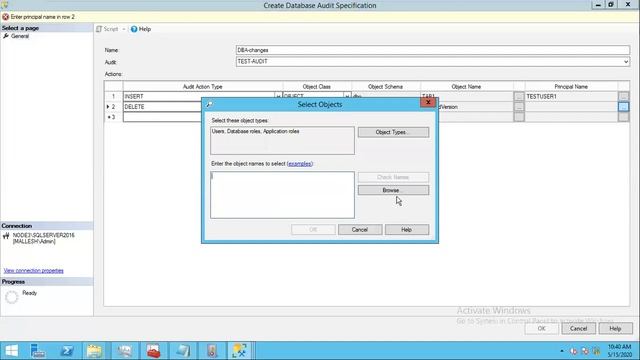The height and width of the screenshot is (360, 640).
Task: Click Help in the Select Objects dialog
Action: [407, 230]
